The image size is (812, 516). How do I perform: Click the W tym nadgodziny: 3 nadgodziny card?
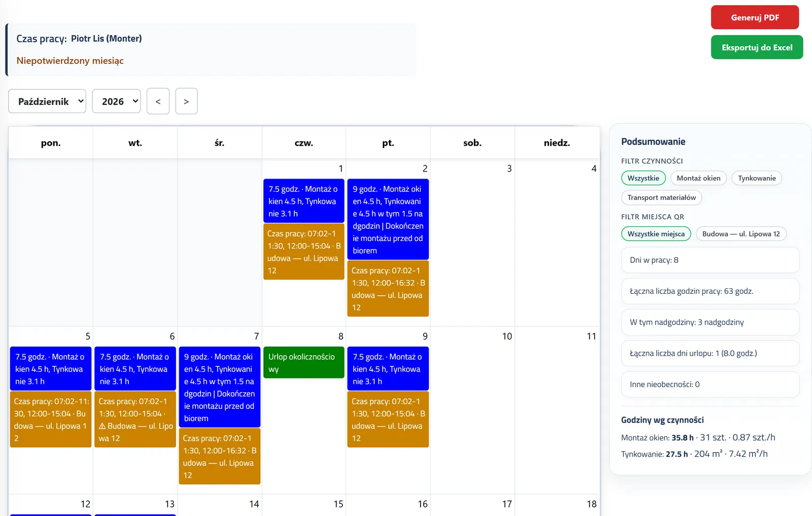[x=710, y=322]
